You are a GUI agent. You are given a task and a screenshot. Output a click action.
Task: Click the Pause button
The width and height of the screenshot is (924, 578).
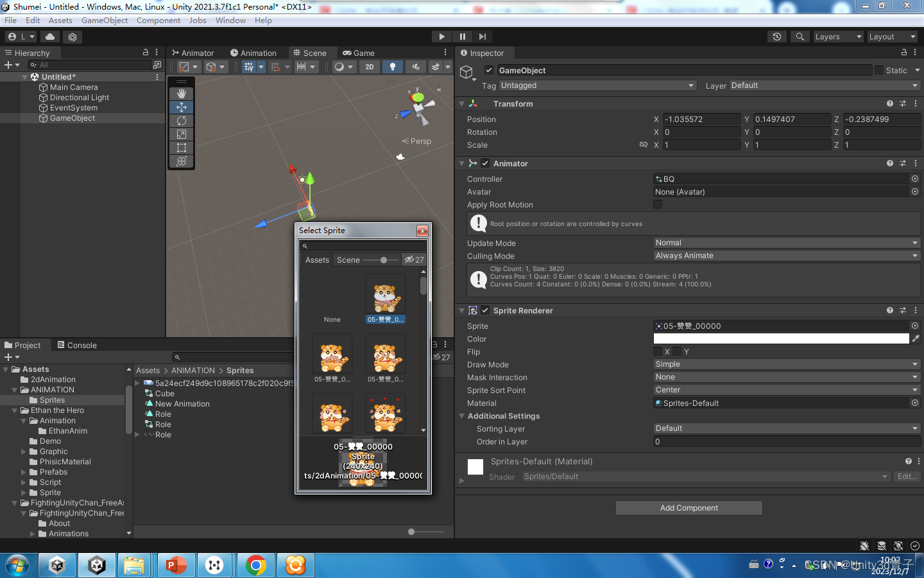(462, 37)
